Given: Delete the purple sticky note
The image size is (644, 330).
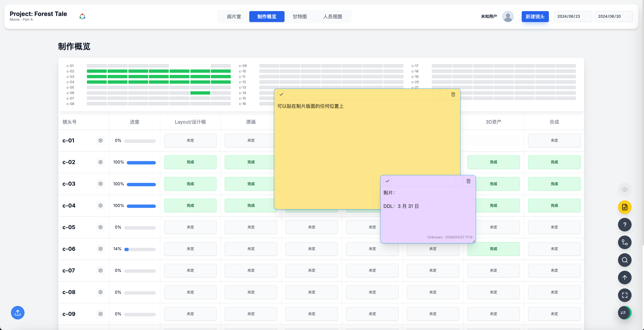Looking at the screenshot, I should (x=468, y=181).
